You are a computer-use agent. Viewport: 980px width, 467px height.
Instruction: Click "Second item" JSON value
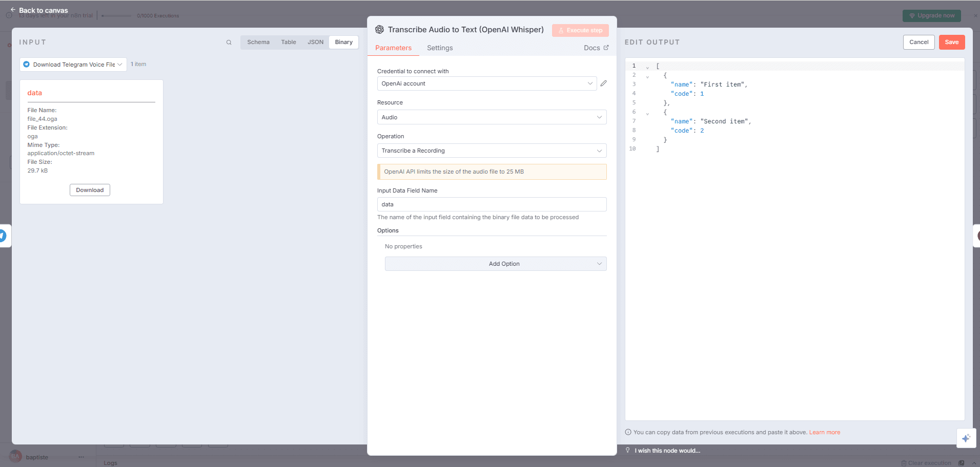point(724,121)
